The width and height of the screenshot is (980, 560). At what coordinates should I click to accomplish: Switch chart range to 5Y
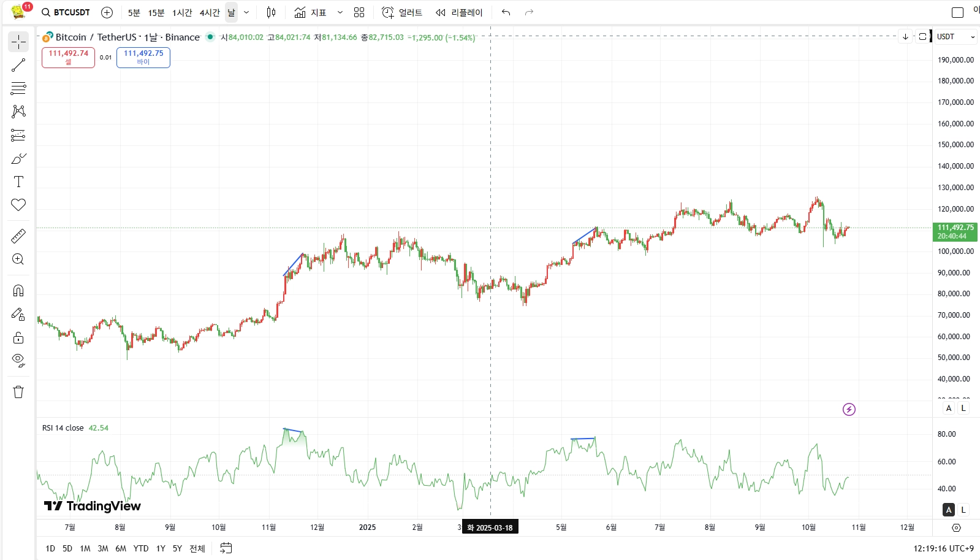coord(177,548)
